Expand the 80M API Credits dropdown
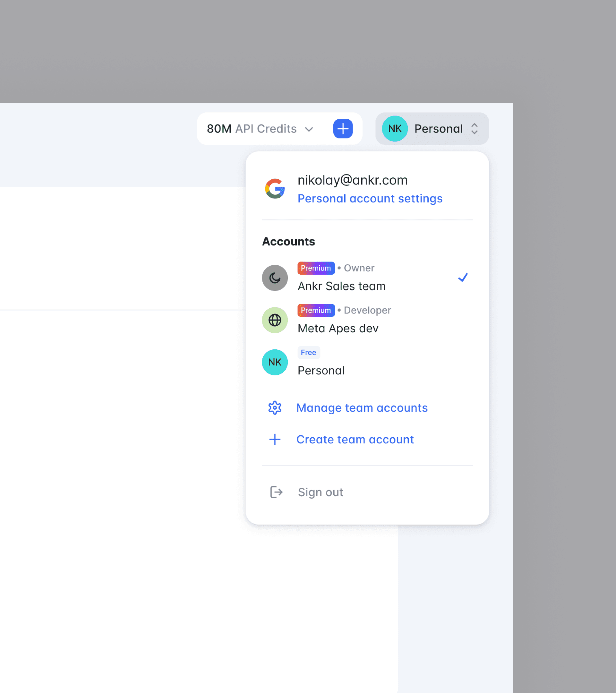Image resolution: width=616 pixels, height=693 pixels. [252, 129]
